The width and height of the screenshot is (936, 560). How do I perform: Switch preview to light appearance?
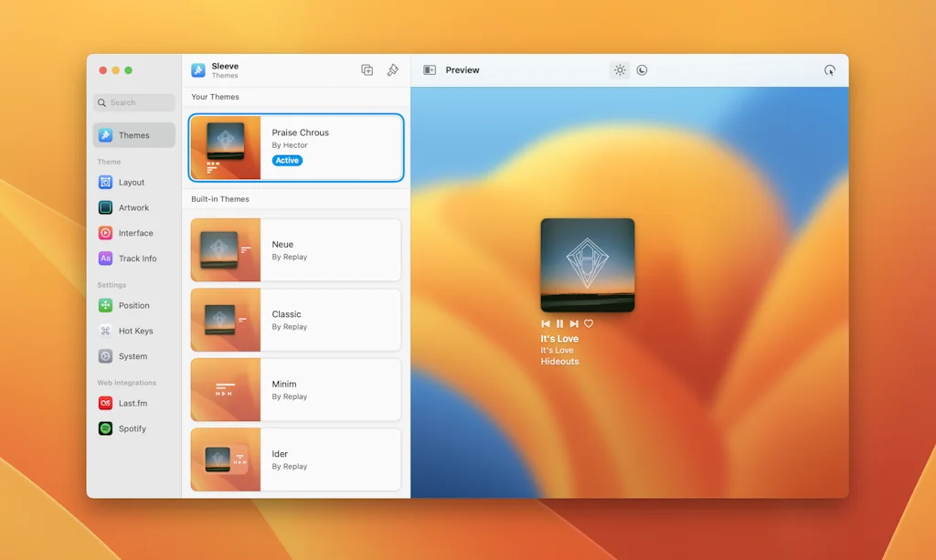click(620, 69)
